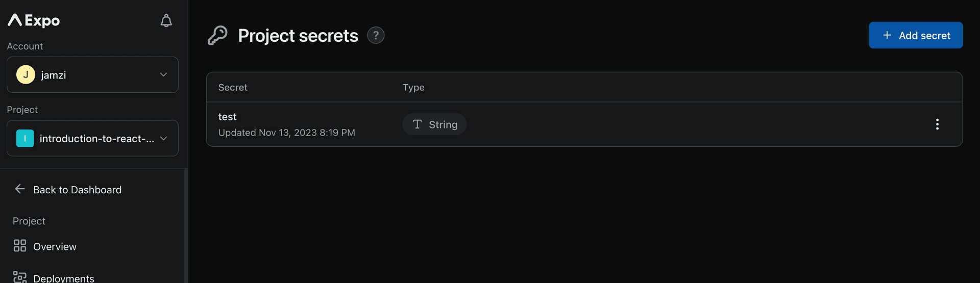Click the introduction-to-react project icon

[x=25, y=138]
